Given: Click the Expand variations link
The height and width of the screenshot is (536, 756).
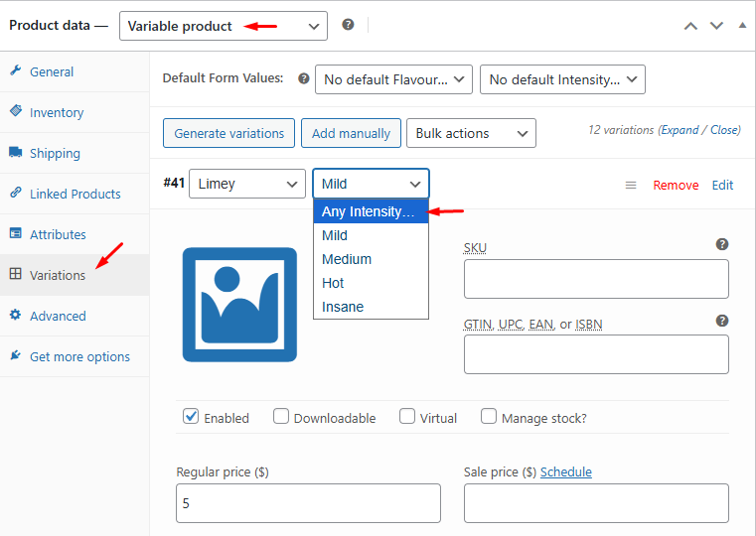Looking at the screenshot, I should click(680, 130).
